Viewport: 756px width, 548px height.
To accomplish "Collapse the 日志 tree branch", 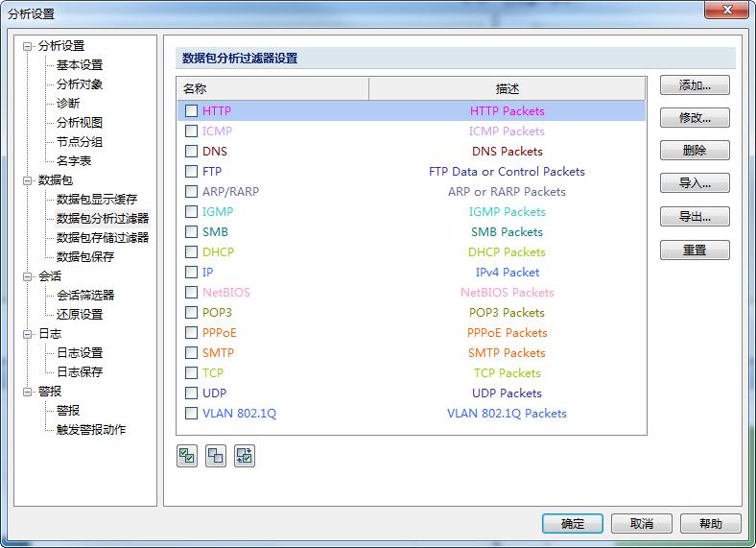I will (x=29, y=334).
